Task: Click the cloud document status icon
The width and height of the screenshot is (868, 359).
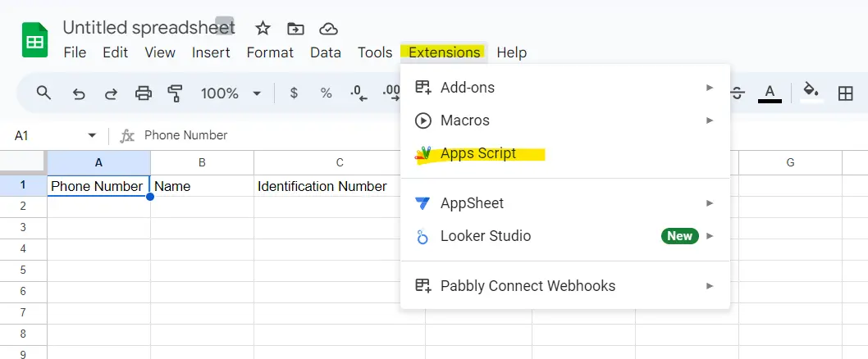Action: click(328, 29)
